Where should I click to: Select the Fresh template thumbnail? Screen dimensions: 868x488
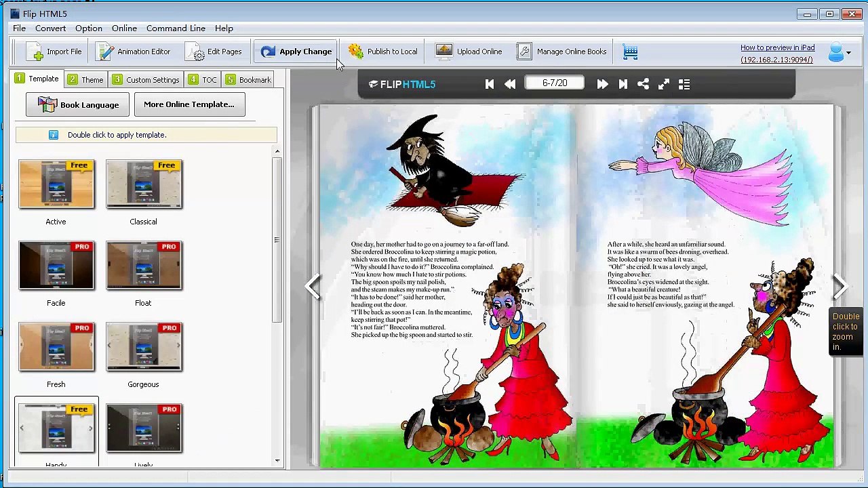click(56, 347)
